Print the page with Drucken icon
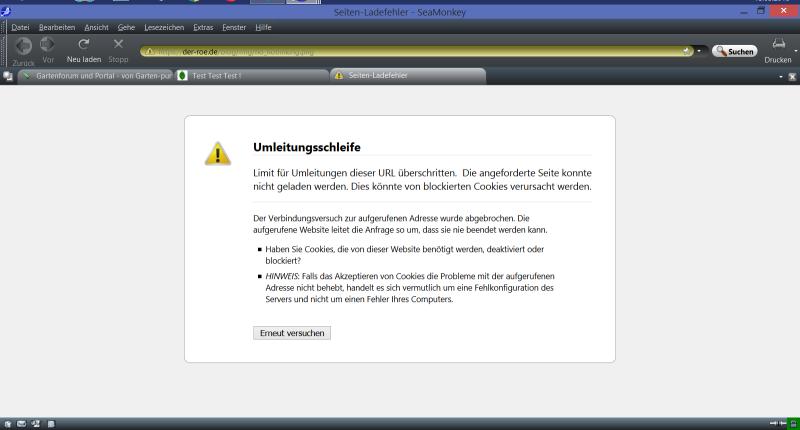The width and height of the screenshot is (800, 430). (778, 46)
